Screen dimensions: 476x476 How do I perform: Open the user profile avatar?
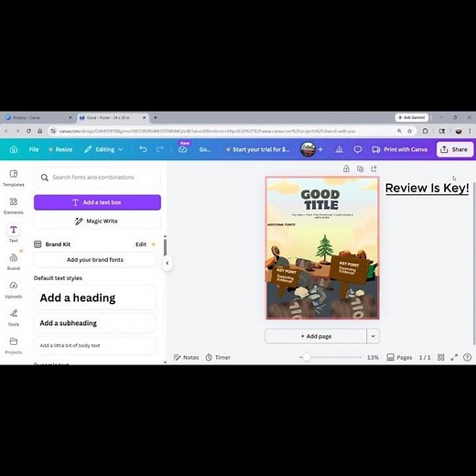coord(308,149)
